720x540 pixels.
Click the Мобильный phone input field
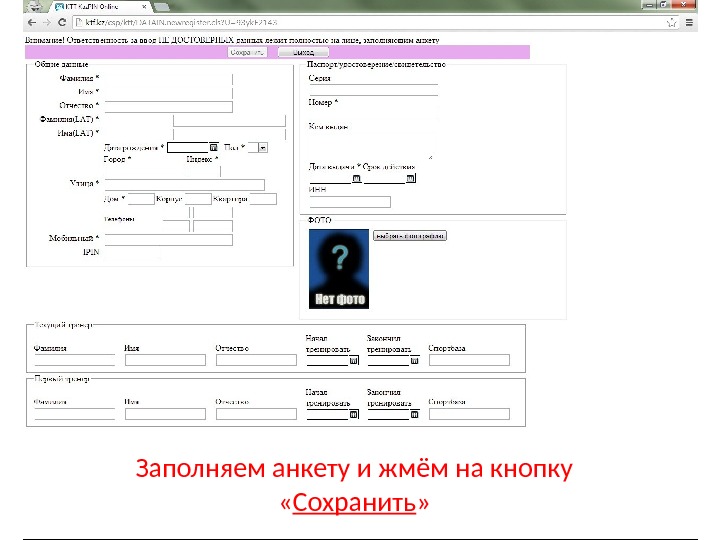point(169,240)
